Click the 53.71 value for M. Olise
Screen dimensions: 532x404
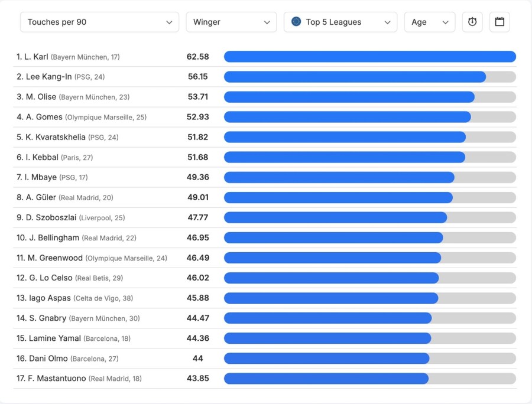tap(198, 97)
